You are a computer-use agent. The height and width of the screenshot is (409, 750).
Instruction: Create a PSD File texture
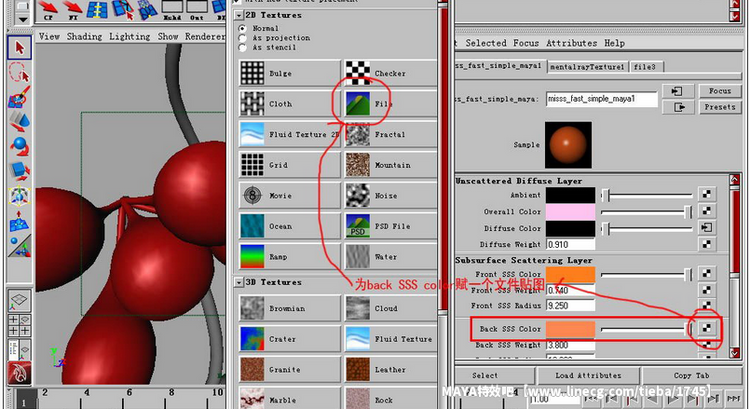point(391,226)
